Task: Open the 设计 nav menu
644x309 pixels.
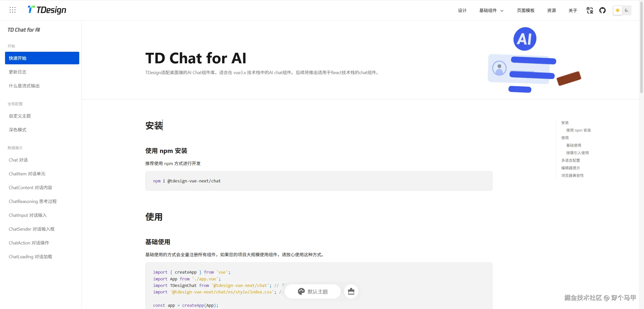Action: [462, 10]
